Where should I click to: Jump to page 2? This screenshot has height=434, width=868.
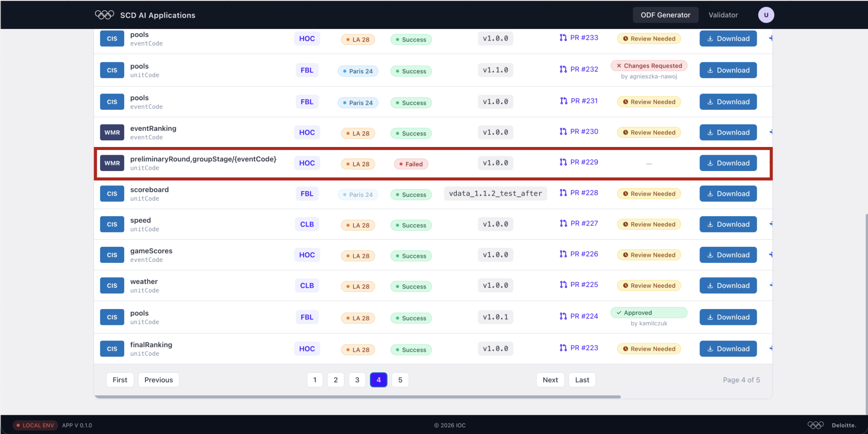pos(336,380)
